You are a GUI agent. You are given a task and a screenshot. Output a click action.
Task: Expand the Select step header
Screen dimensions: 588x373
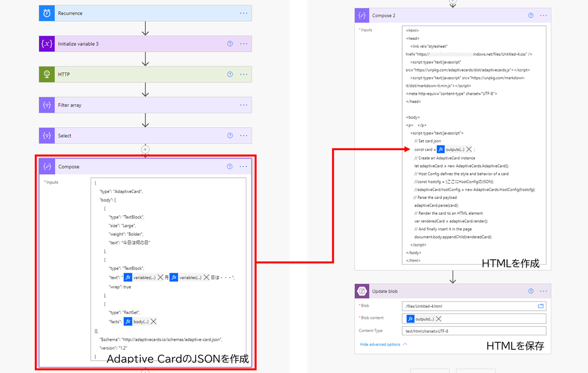(x=145, y=135)
